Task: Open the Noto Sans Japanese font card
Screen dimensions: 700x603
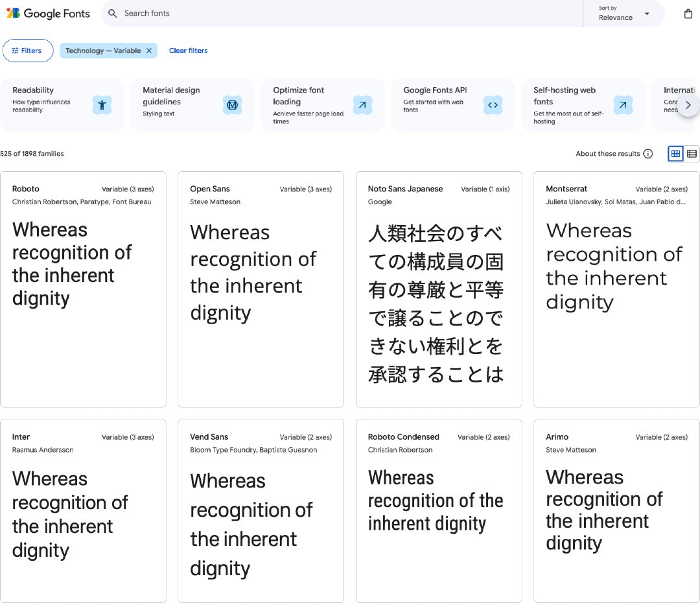Action: pos(439,289)
